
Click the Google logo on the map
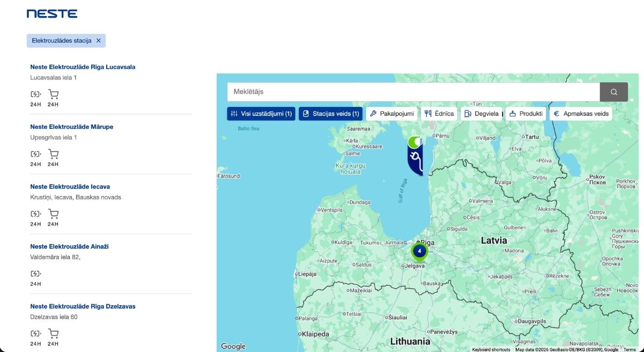(233, 347)
